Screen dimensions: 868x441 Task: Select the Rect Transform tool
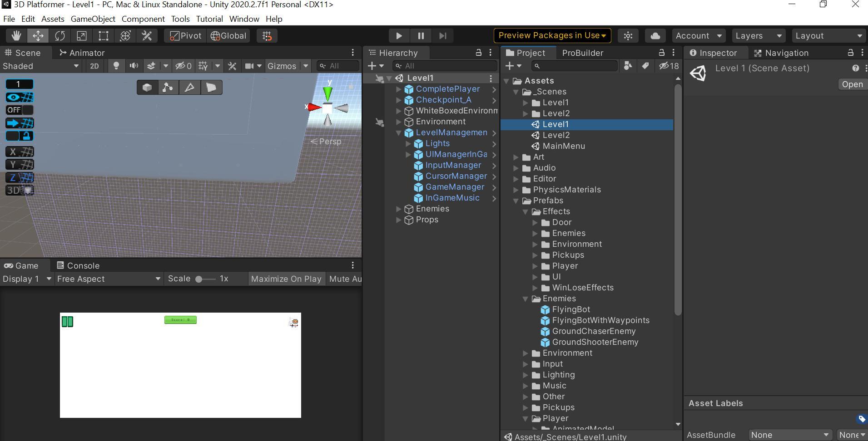(104, 36)
